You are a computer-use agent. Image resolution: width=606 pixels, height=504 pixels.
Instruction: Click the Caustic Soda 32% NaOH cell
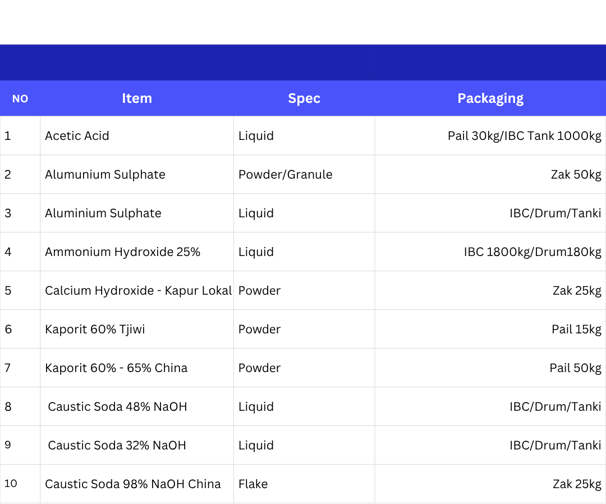click(x=137, y=445)
